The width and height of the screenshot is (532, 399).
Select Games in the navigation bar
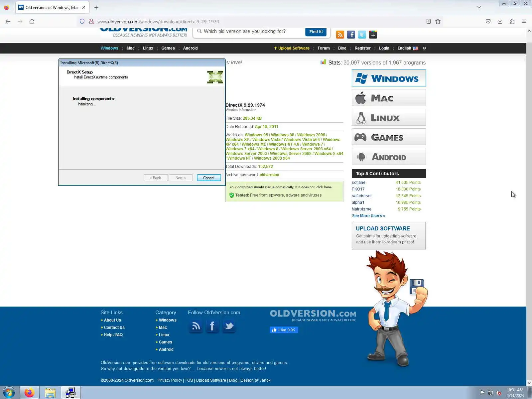click(168, 48)
